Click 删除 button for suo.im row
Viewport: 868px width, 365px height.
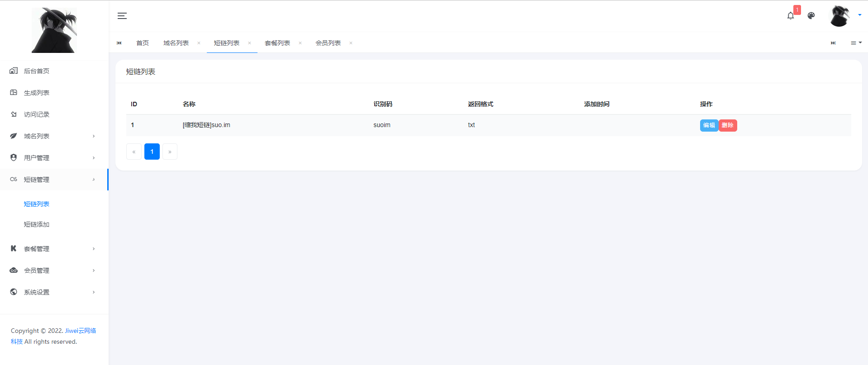click(x=728, y=125)
